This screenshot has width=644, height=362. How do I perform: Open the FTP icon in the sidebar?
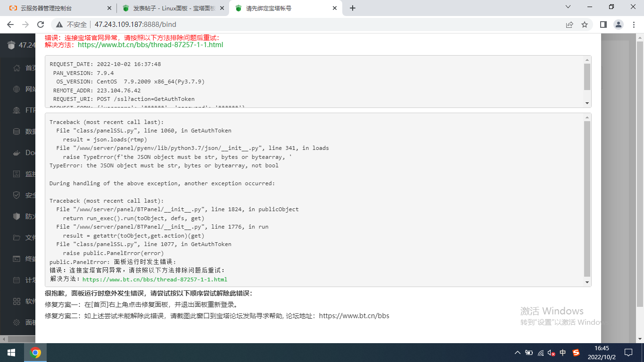17,110
